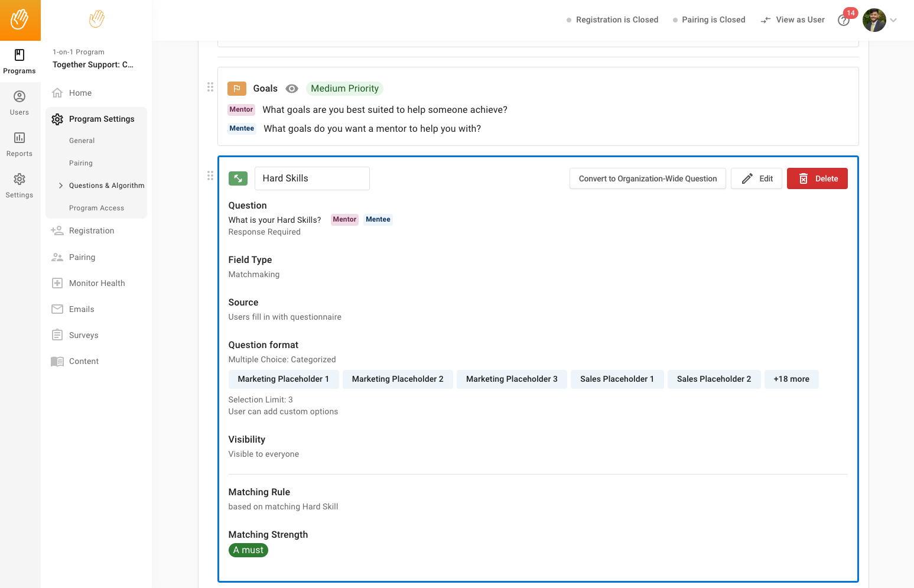The height and width of the screenshot is (588, 914).
Task: Grab the Hard Skills drag handle
Action: [x=210, y=176]
